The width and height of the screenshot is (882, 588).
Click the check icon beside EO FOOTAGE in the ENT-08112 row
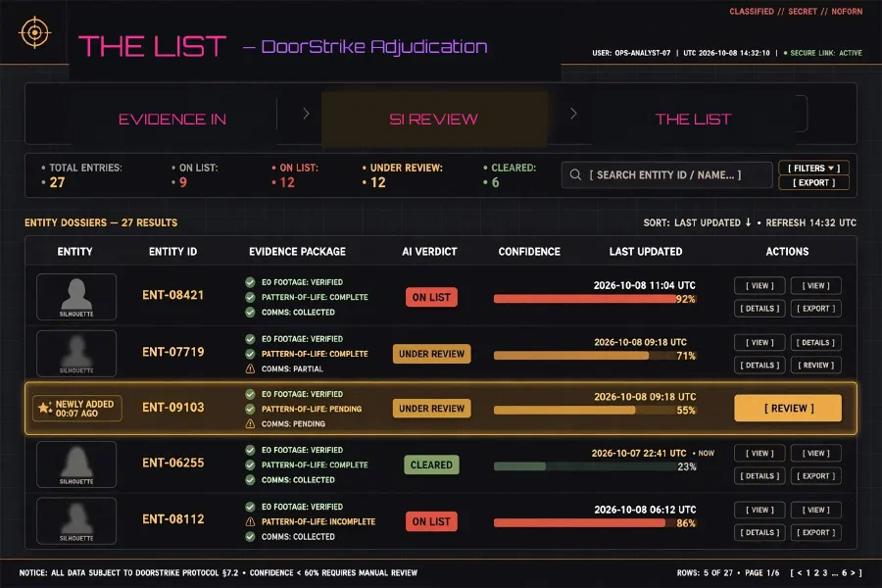click(250, 507)
